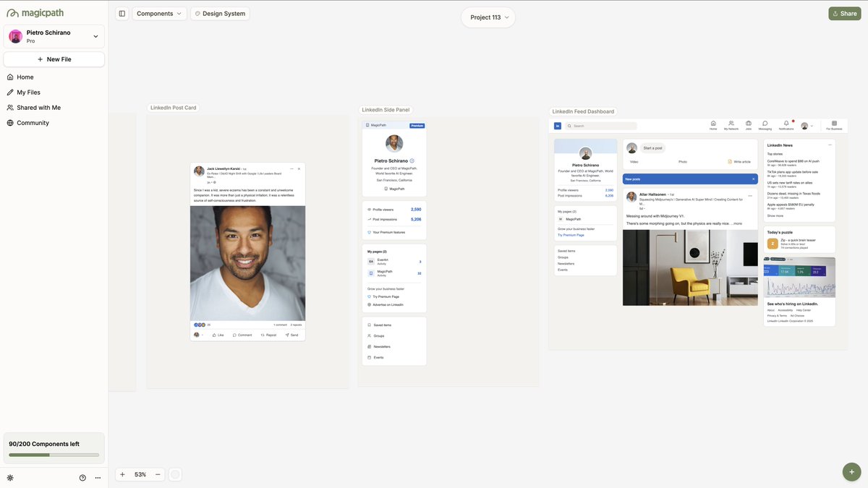Zoom out using the minus icon
The height and width of the screenshot is (488, 868).
(x=156, y=474)
